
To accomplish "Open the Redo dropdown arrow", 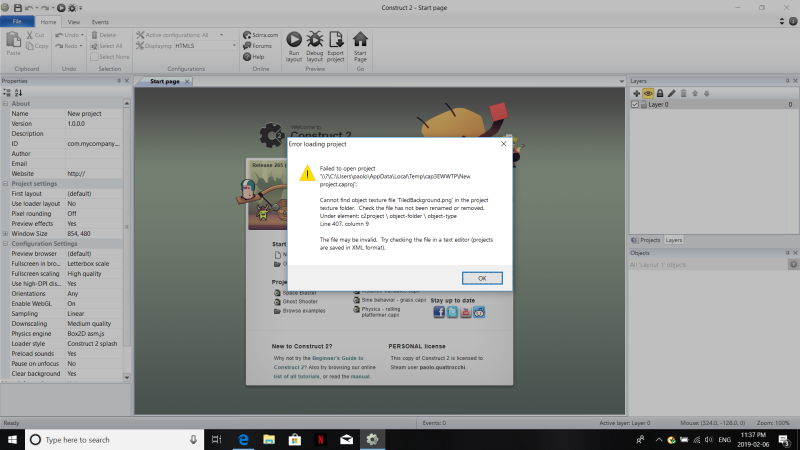I will [81, 46].
